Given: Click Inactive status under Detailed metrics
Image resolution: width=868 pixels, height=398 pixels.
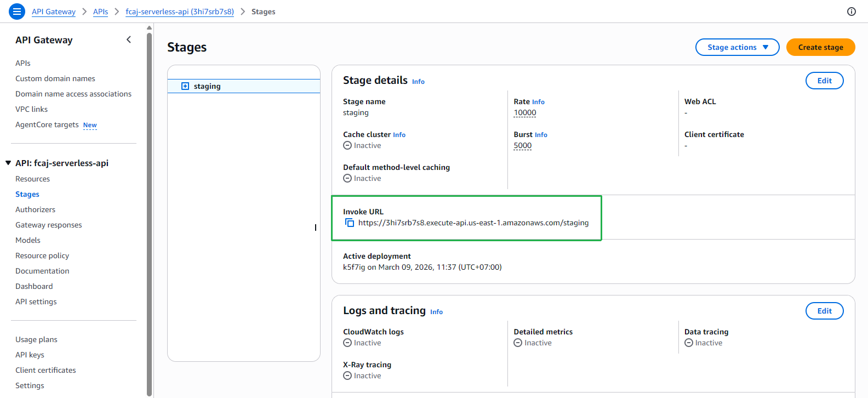Looking at the screenshot, I should tap(533, 343).
